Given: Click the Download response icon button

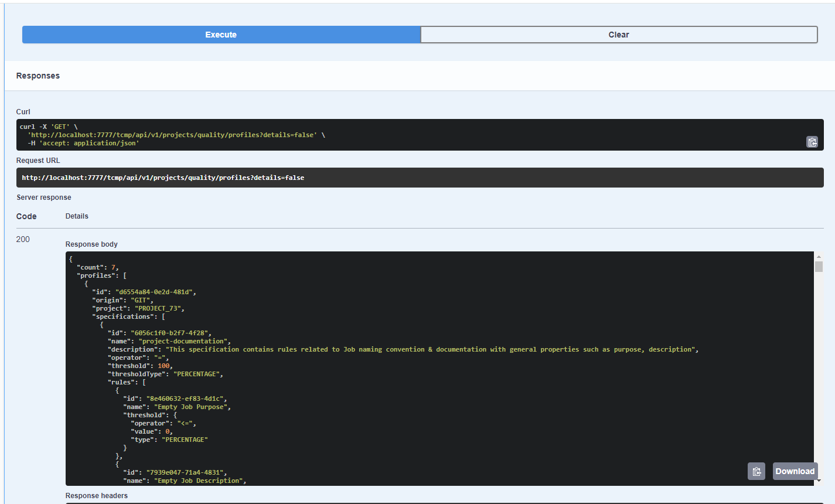Looking at the screenshot, I should click(795, 471).
